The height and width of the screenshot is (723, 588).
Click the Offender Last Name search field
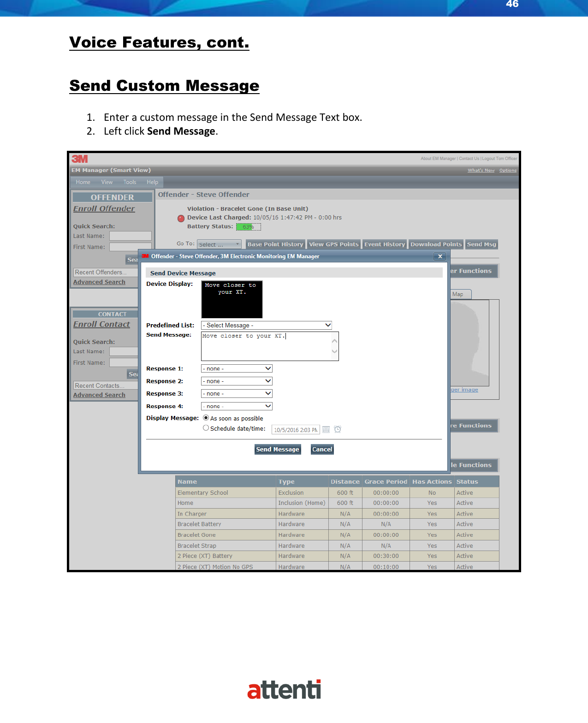click(131, 236)
